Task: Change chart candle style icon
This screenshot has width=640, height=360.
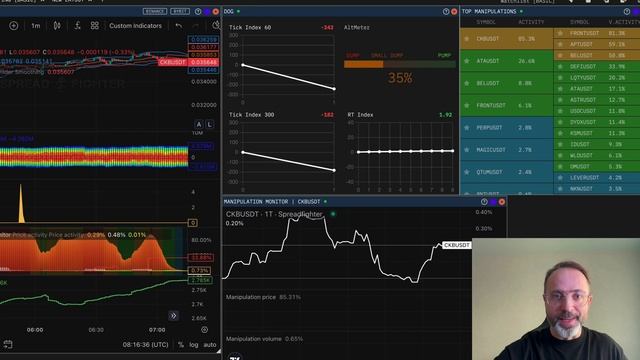Action: (57, 26)
